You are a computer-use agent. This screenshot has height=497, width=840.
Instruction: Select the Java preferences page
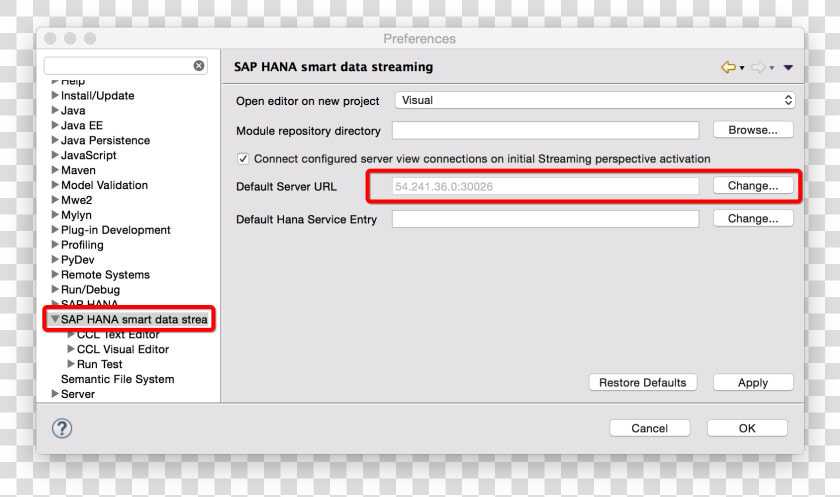[73, 110]
